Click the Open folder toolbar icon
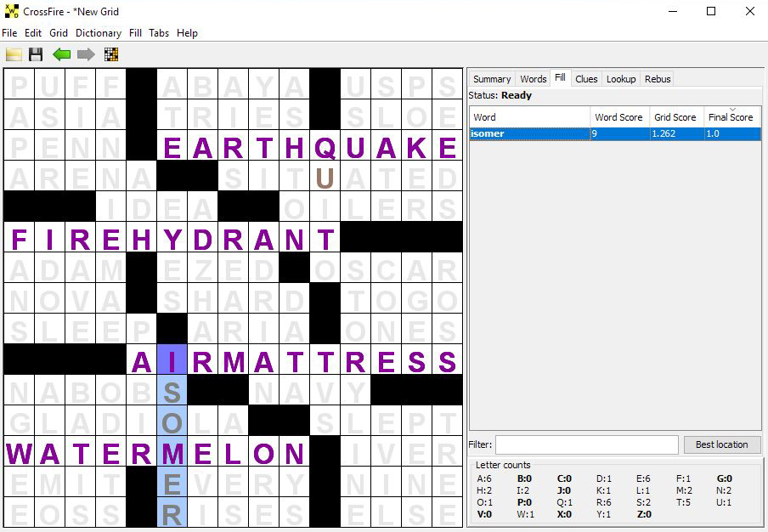This screenshot has height=532, width=768. (x=14, y=54)
